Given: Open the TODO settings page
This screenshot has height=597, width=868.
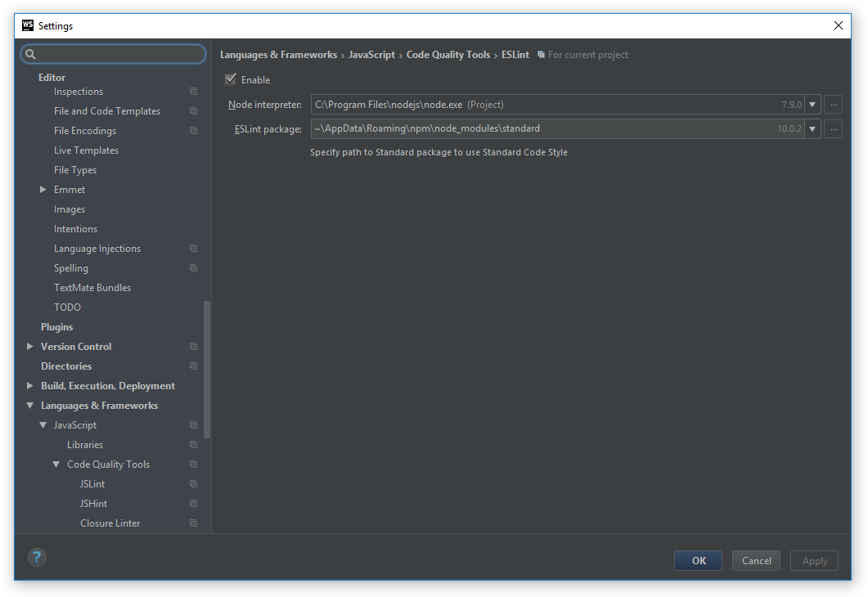Looking at the screenshot, I should click(x=67, y=307).
